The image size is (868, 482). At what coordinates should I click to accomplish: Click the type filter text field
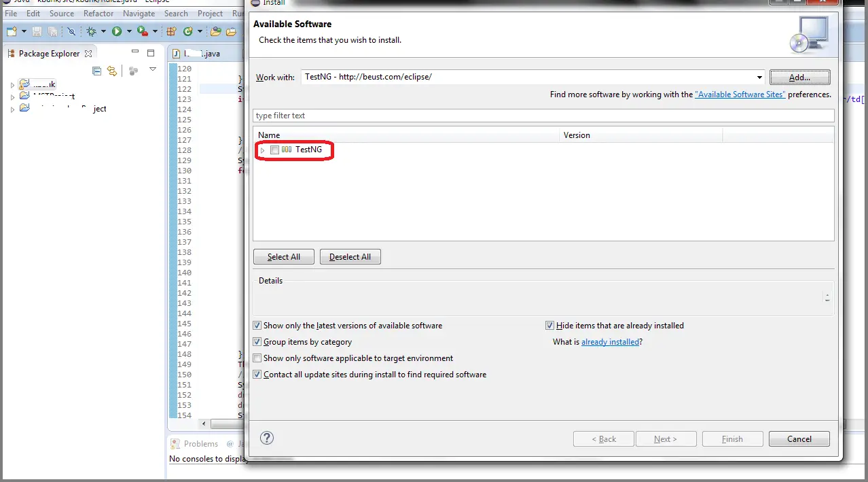coord(543,116)
